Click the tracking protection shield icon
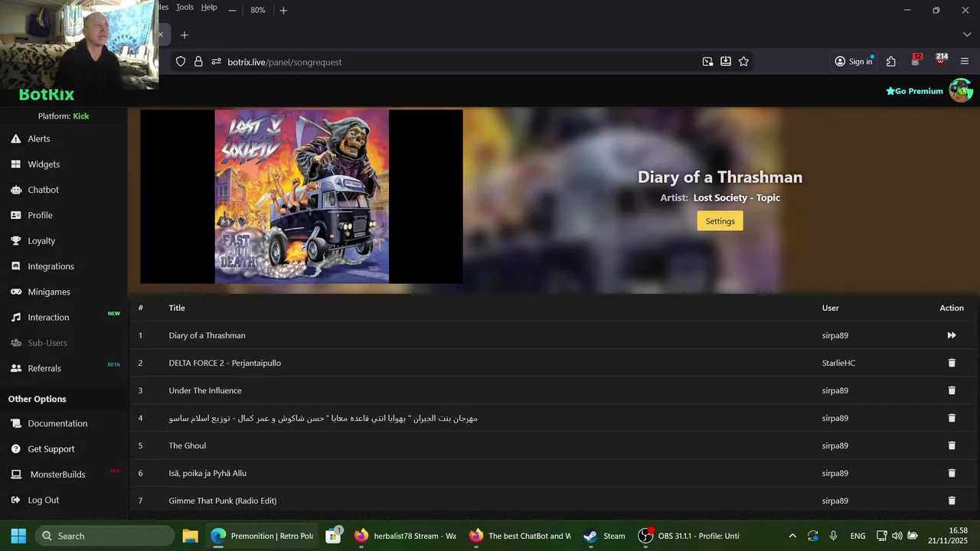980x551 pixels. coord(181,61)
